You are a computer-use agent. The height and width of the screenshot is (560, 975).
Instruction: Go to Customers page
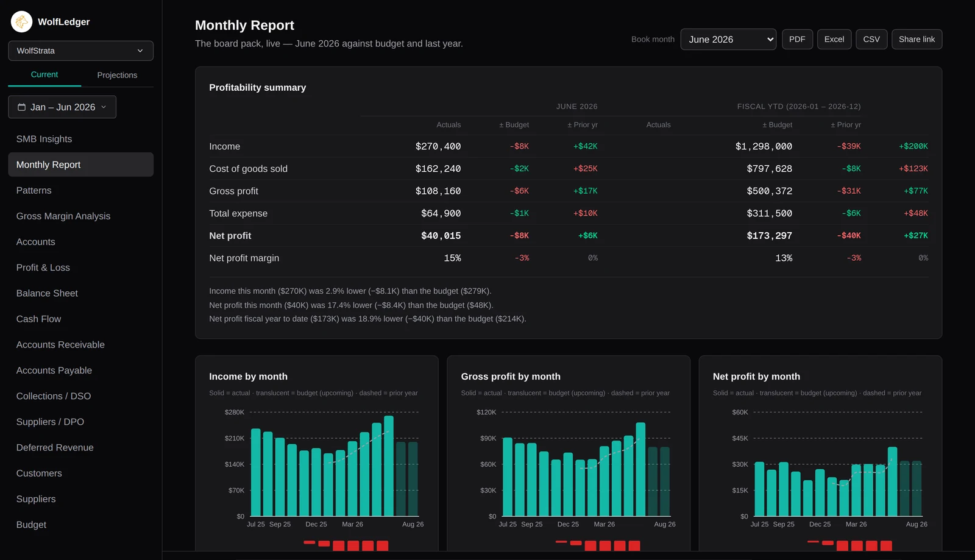(x=80, y=473)
